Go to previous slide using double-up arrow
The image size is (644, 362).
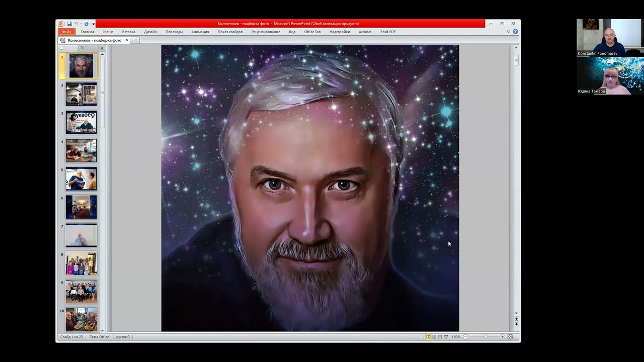point(516,319)
